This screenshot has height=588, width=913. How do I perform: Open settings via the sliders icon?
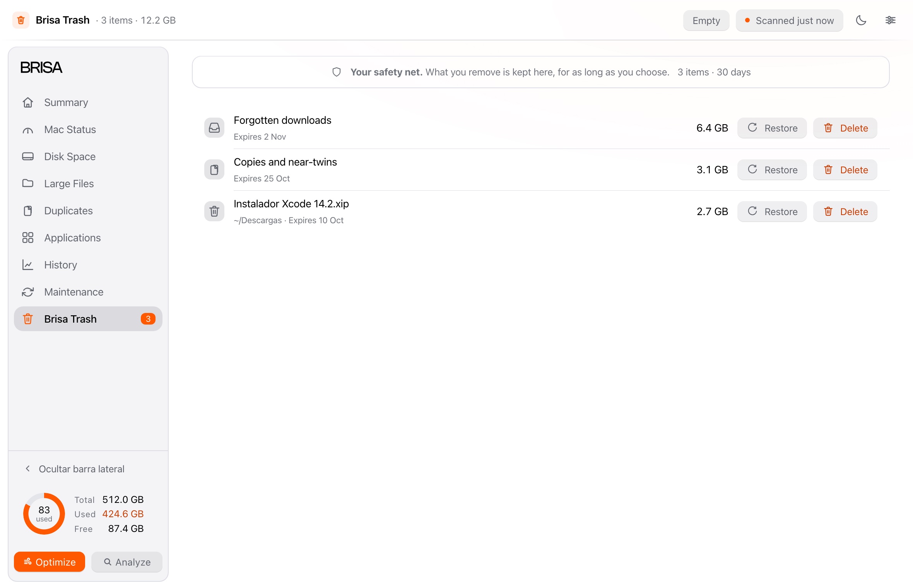tap(890, 21)
